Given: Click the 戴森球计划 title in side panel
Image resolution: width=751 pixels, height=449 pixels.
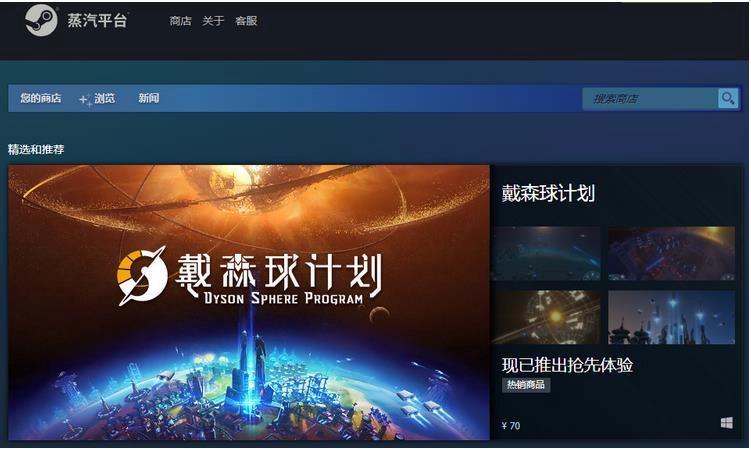Looking at the screenshot, I should pos(548,193).
